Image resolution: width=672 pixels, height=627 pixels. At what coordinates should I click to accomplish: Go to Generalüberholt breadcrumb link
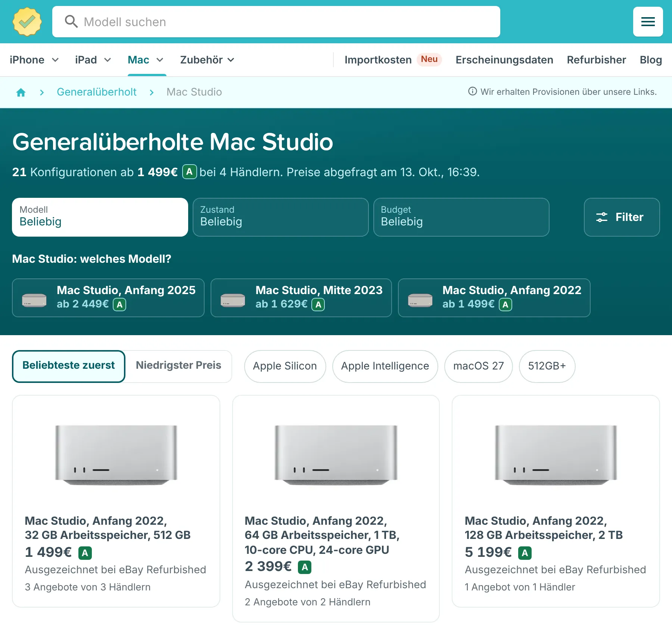pos(96,92)
